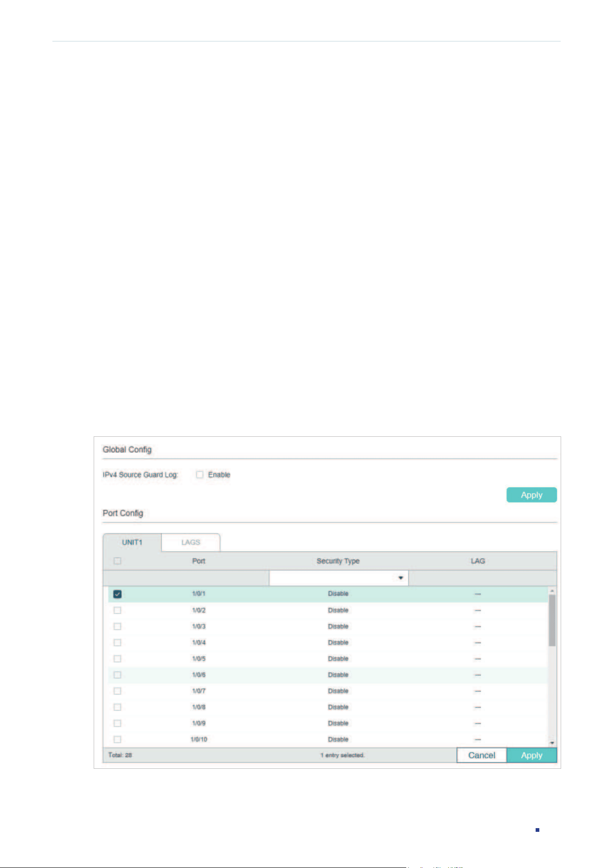614x868 pixels.
Task: Click the Security Type column header
Action: [x=338, y=561]
